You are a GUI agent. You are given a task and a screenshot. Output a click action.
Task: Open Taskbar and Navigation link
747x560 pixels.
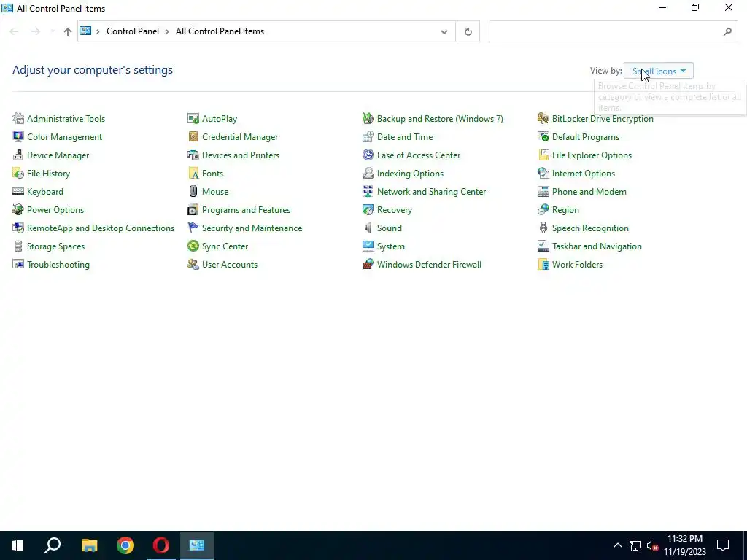(x=597, y=246)
